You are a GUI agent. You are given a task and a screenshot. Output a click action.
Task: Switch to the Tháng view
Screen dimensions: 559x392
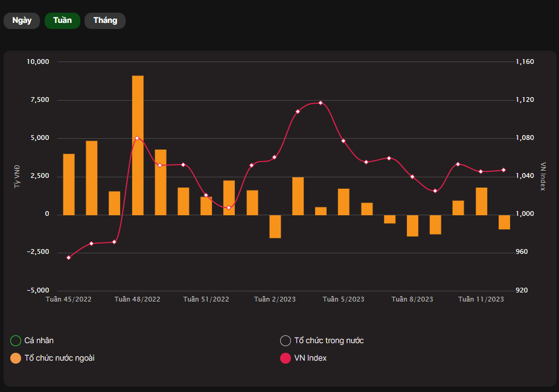click(x=105, y=21)
